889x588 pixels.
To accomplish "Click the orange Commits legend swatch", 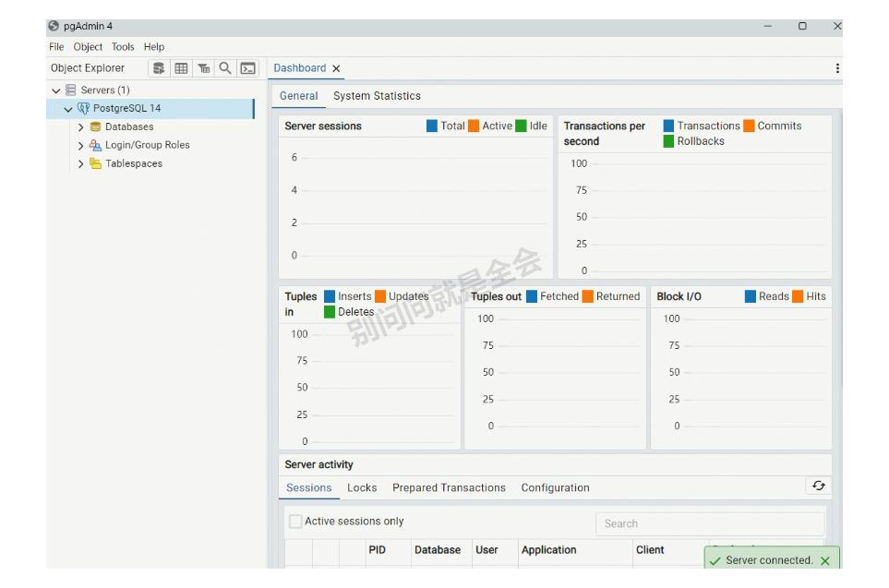I will coord(749,126).
